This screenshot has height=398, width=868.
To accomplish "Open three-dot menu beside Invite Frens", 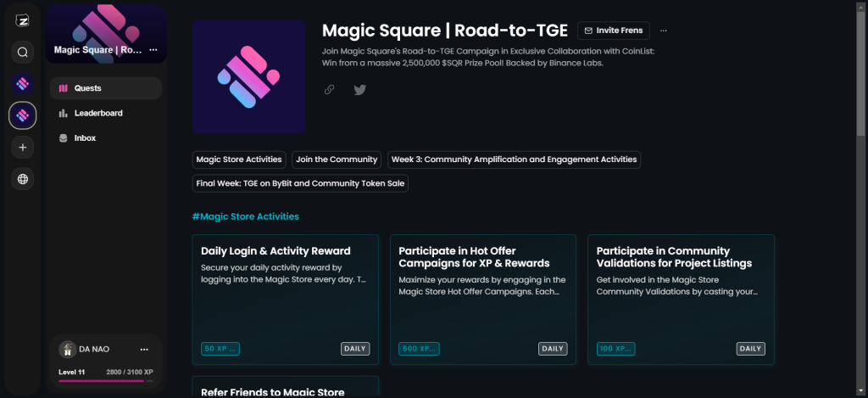I will tap(663, 31).
